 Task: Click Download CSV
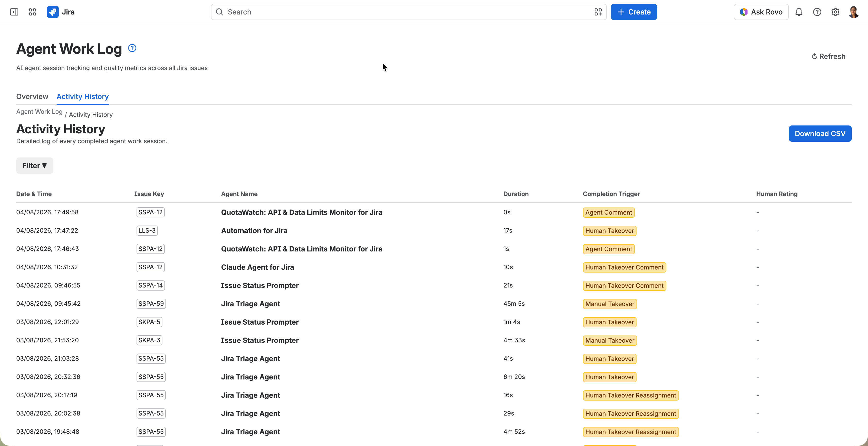820,134
